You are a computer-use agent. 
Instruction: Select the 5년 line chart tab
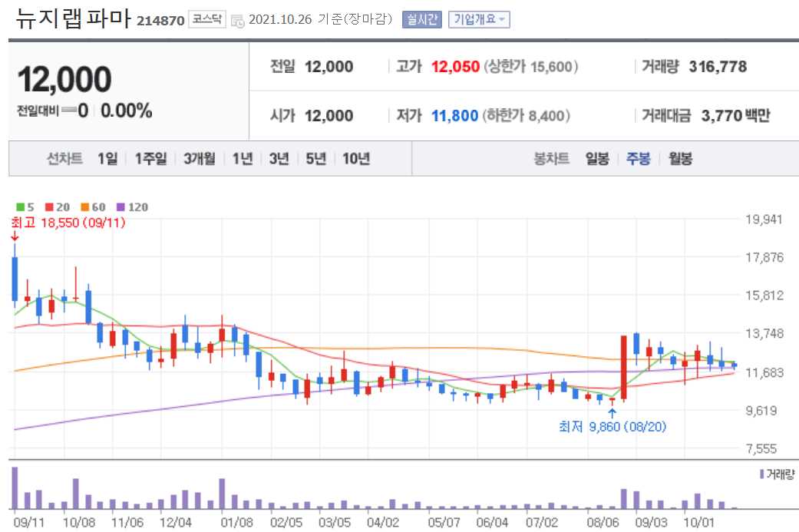coord(315,158)
